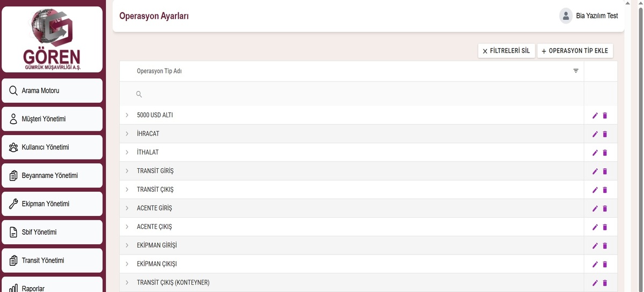Expand the TRANSİT ÇIKIŞ row chevron
644x292 pixels.
127,190
